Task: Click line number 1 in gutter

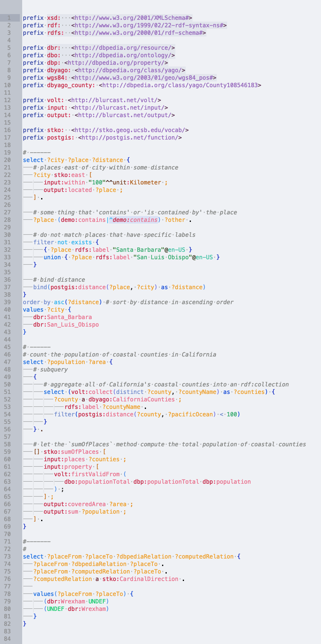Action: point(9,18)
